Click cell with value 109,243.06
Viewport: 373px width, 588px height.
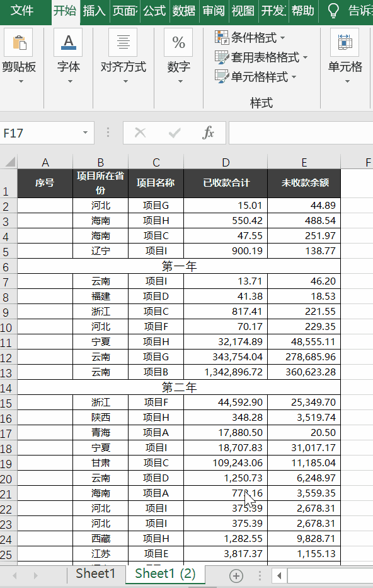point(226,462)
